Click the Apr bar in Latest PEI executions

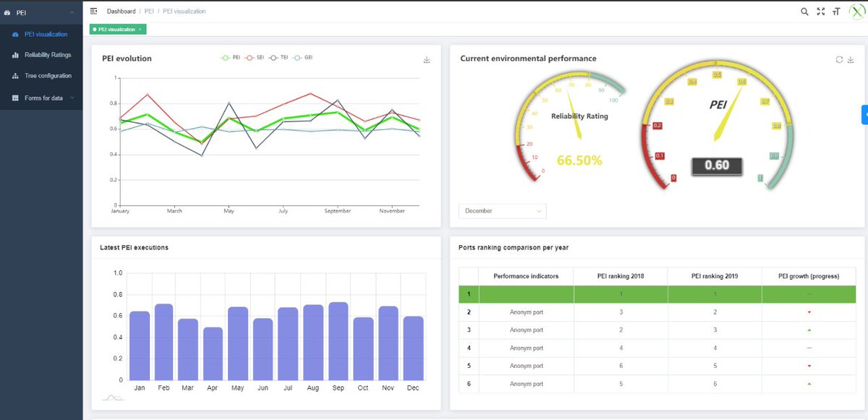tap(213, 353)
